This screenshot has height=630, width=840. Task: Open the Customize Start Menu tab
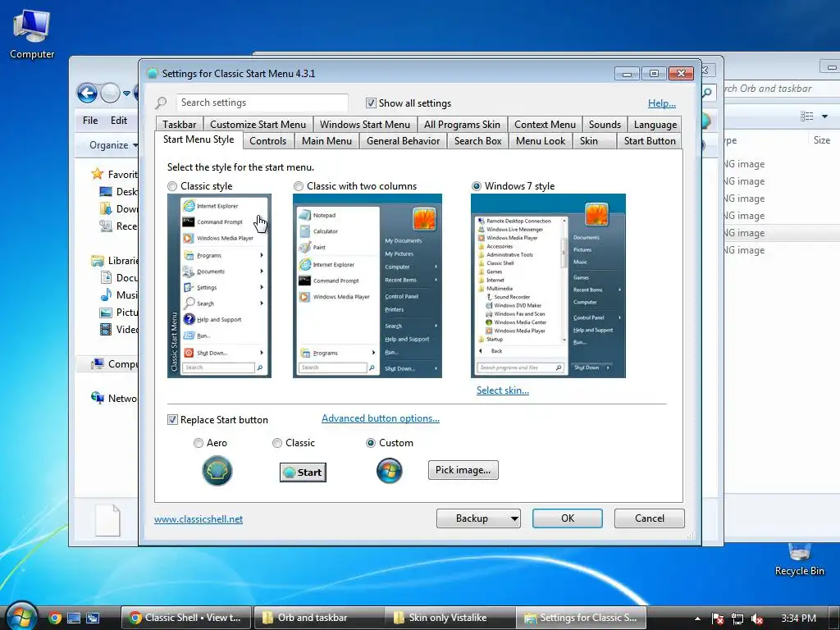click(x=258, y=125)
